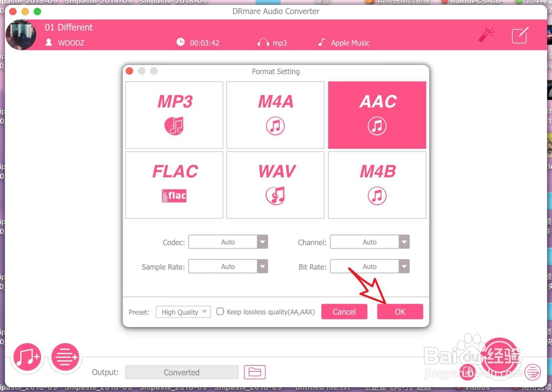Viewport: 552px width, 392px height.
Task: Choose the M4A format tile
Action: 275,115
